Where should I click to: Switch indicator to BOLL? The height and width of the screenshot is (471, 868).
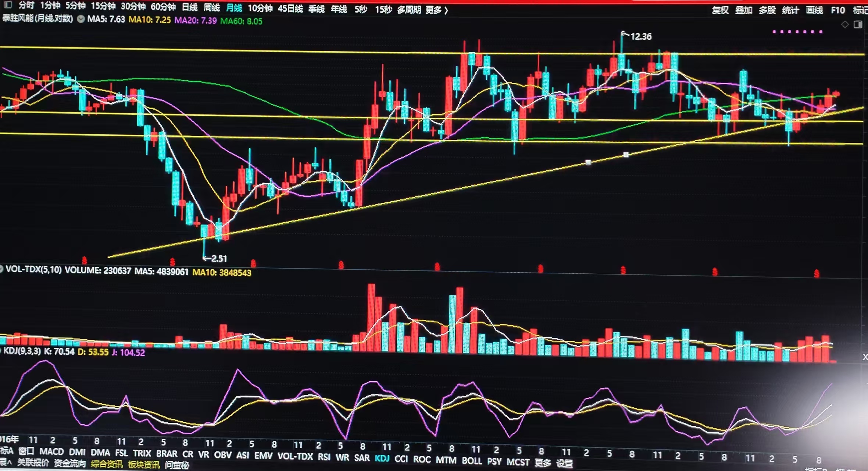tap(472, 460)
